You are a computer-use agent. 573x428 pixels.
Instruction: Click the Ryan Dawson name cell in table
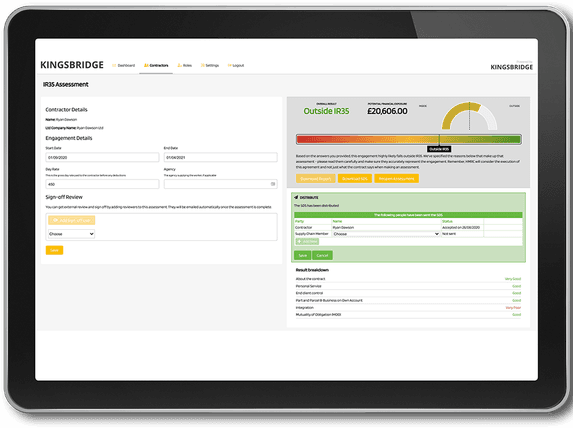click(386, 227)
